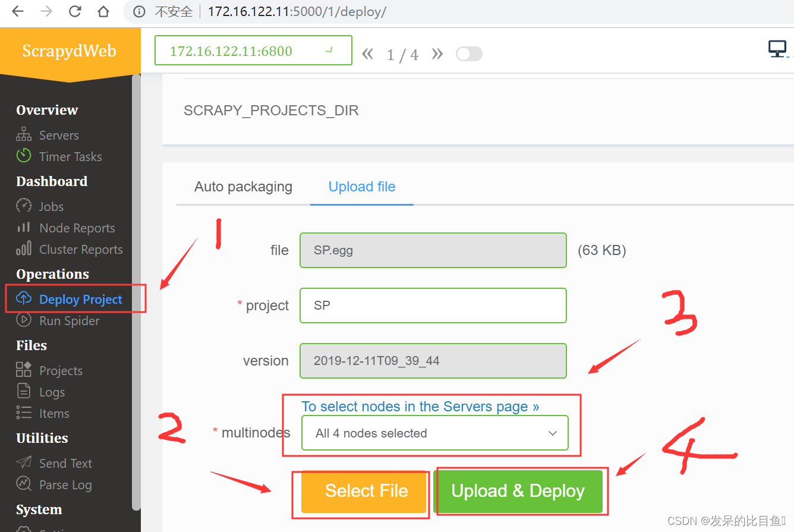This screenshot has height=532, width=794.
Task: Click the browser back arrow
Action: [18, 11]
